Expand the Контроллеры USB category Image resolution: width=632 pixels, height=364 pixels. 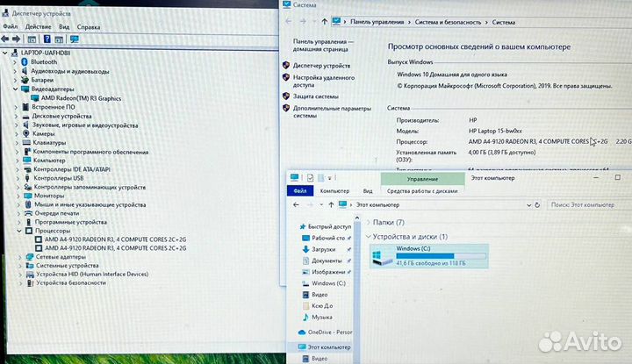[x=18, y=178]
